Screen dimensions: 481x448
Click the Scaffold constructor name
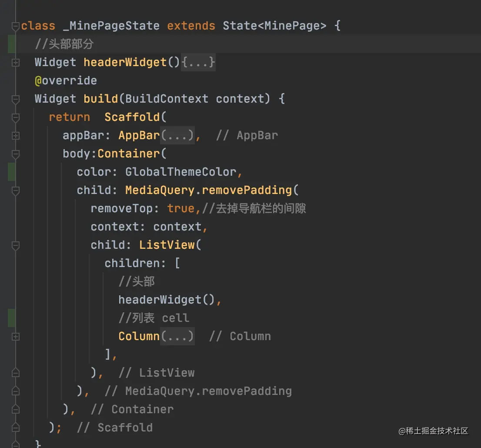coord(132,117)
